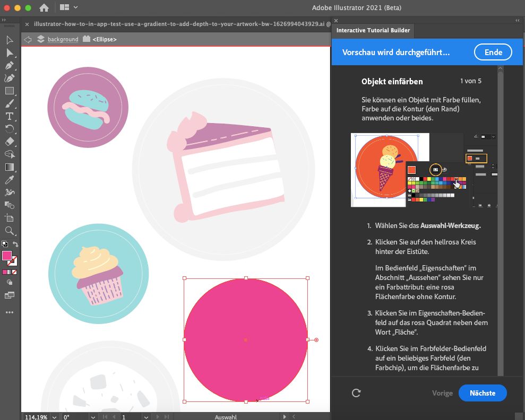The height and width of the screenshot is (420, 525).
Task: Select the Pen tool
Action: coord(10,66)
